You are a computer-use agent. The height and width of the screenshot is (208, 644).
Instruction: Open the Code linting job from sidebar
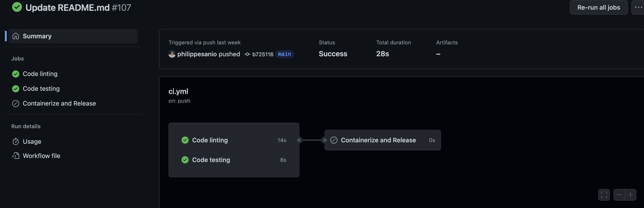tap(40, 74)
